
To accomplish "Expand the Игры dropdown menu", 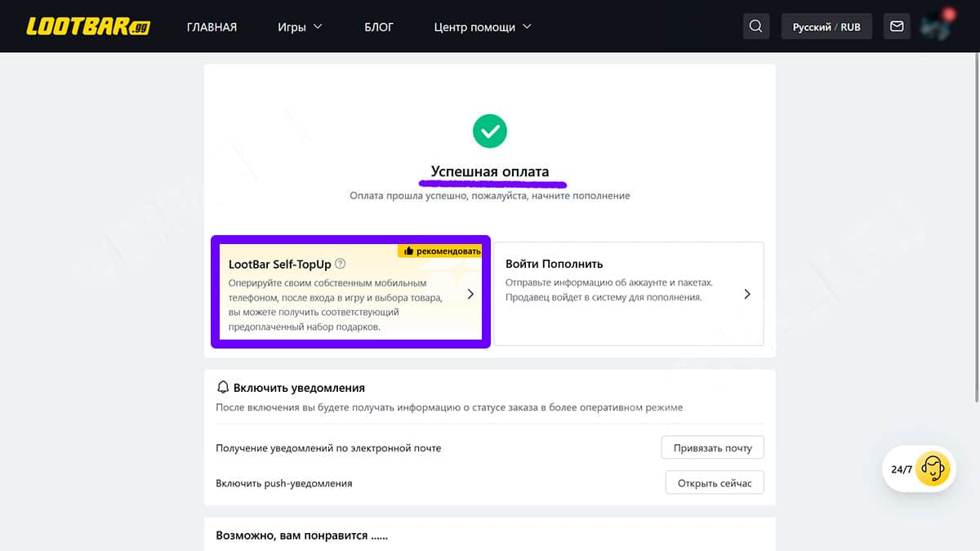I will 300,27.
